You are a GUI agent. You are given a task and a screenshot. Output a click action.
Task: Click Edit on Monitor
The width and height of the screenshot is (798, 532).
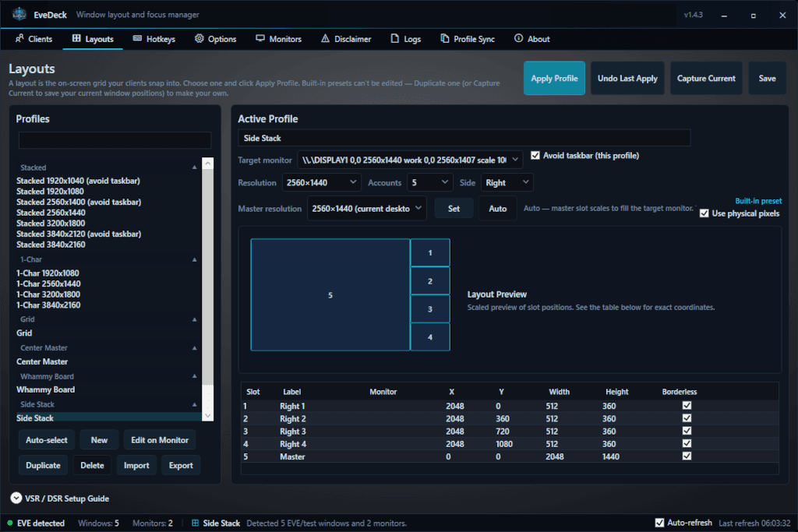click(160, 440)
